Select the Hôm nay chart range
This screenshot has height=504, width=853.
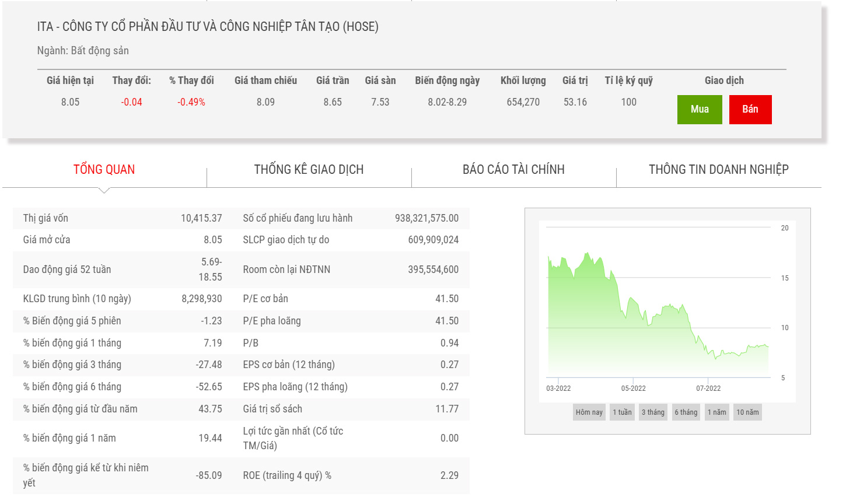589,412
